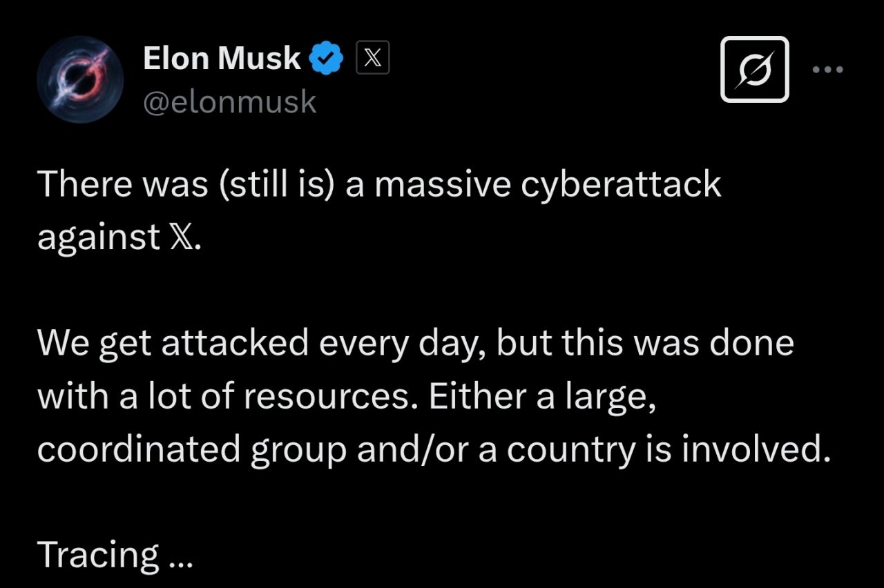Open Elon Musk's profile avatar picture
Viewport: 884px width, 588px height.
point(80,79)
